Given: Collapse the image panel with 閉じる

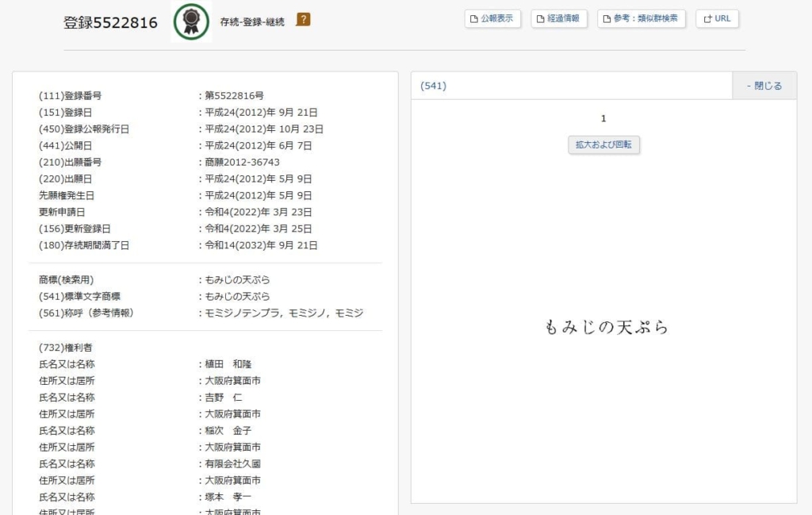Looking at the screenshot, I should 764,86.
